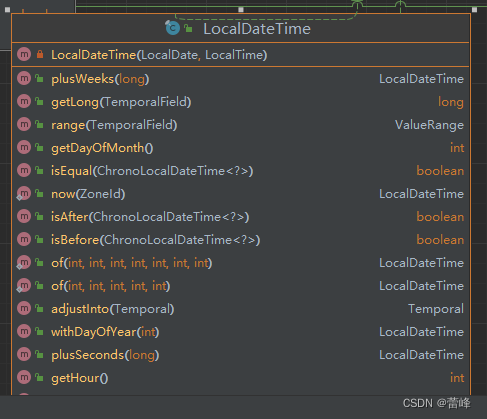Click method icon next to withDayOfYear
The width and height of the screenshot is (487, 419).
tap(24, 331)
